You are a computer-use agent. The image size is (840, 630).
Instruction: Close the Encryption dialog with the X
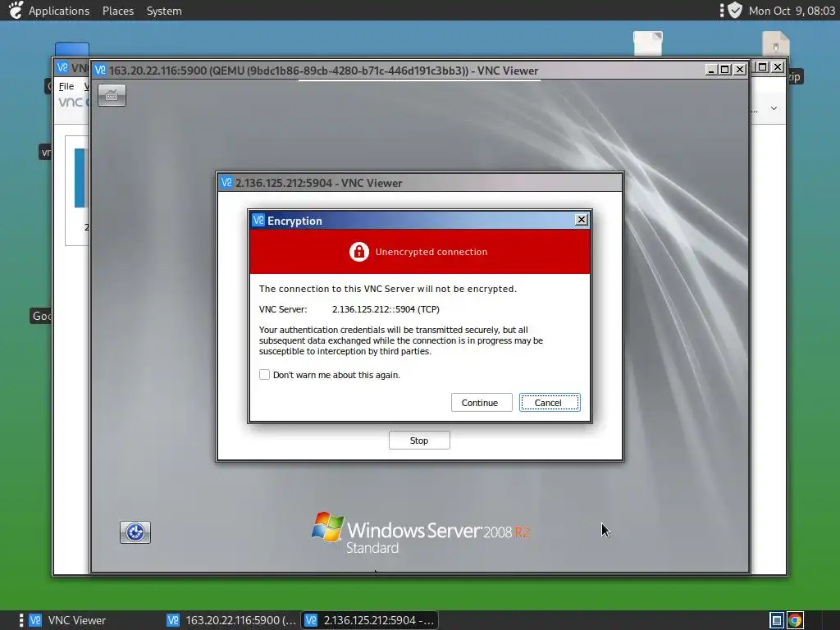tap(582, 220)
